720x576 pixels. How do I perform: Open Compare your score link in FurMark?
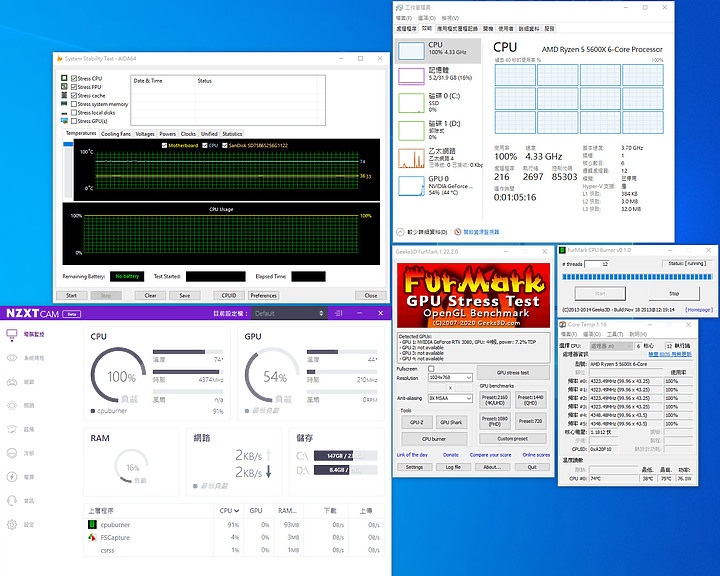click(490, 455)
